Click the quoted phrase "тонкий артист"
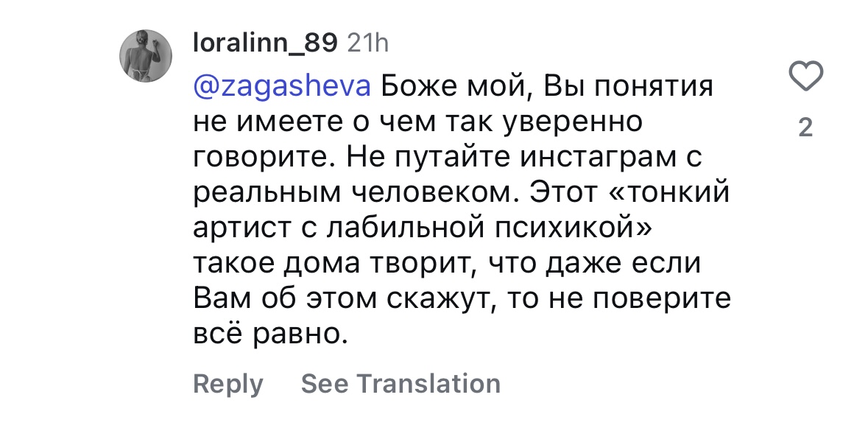 pyautogui.click(x=462, y=211)
